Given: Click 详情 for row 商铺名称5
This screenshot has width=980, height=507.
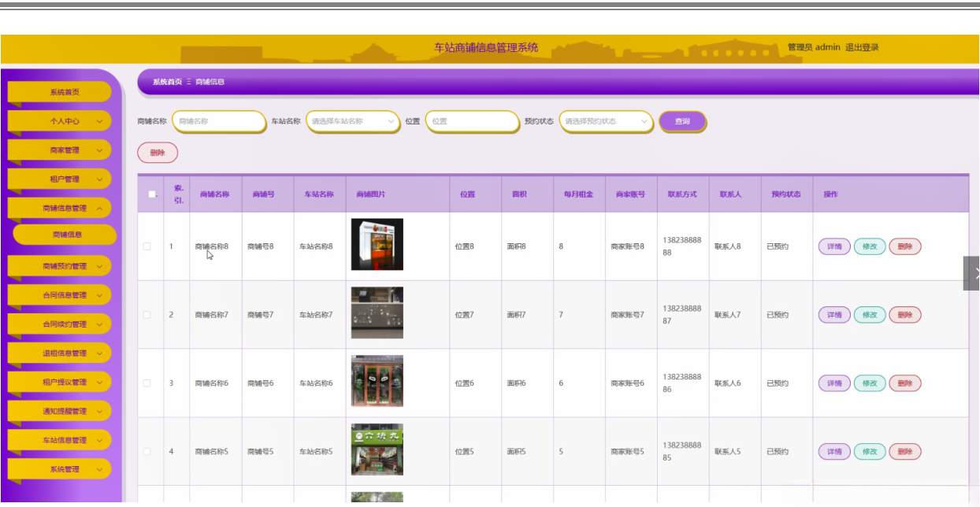Looking at the screenshot, I should coord(834,452).
